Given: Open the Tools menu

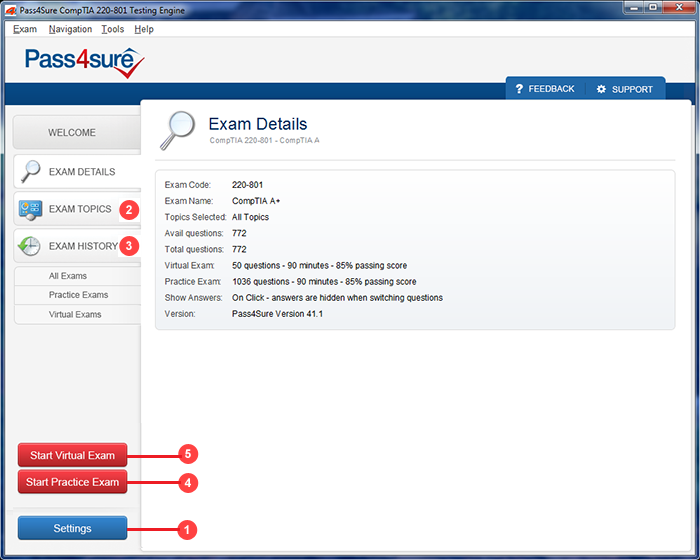Looking at the screenshot, I should tap(113, 29).
